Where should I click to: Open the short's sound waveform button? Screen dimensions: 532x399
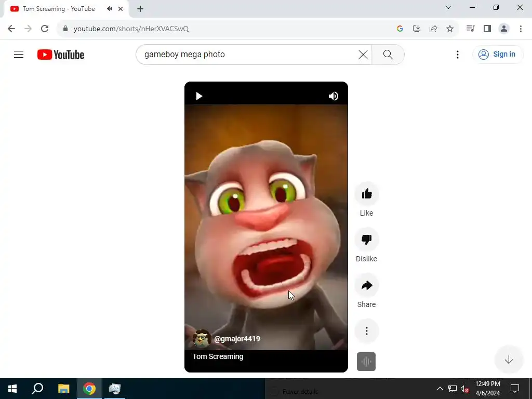[x=366, y=362]
